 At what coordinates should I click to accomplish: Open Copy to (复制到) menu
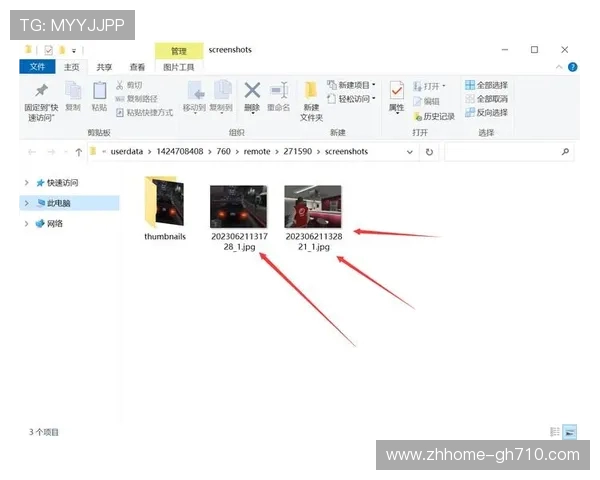click(x=221, y=97)
